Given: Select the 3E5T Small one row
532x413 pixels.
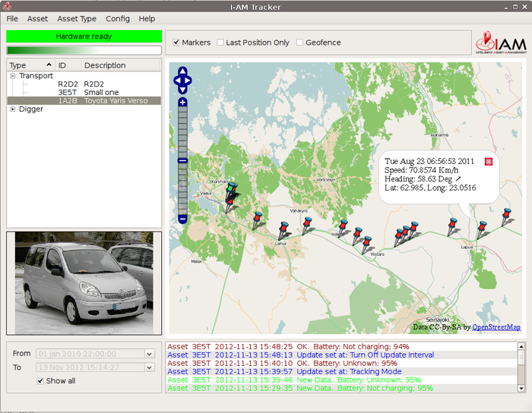Looking at the screenshot, I should click(x=84, y=93).
